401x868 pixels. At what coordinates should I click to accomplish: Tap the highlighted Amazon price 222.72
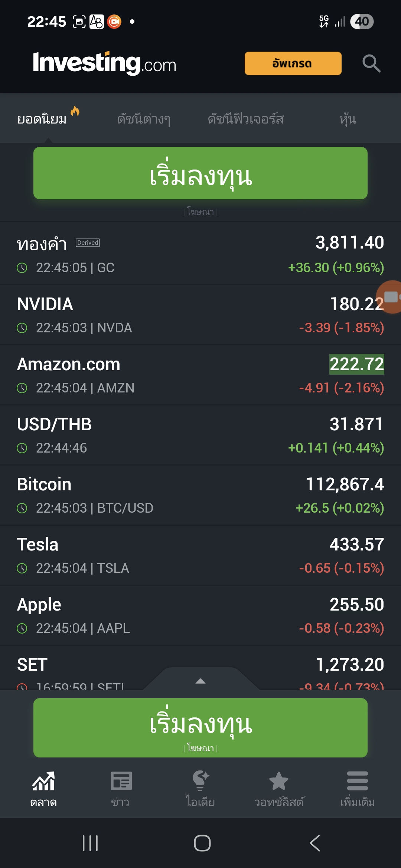[x=357, y=364]
